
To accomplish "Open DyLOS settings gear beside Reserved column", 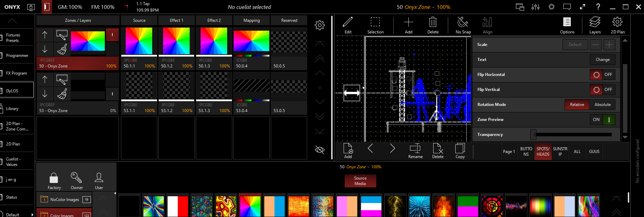I will 319,25.
